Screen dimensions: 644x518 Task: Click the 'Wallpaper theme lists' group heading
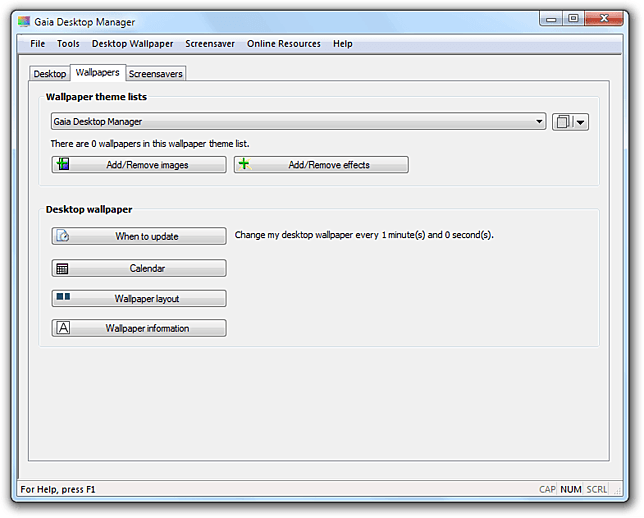[x=96, y=97]
